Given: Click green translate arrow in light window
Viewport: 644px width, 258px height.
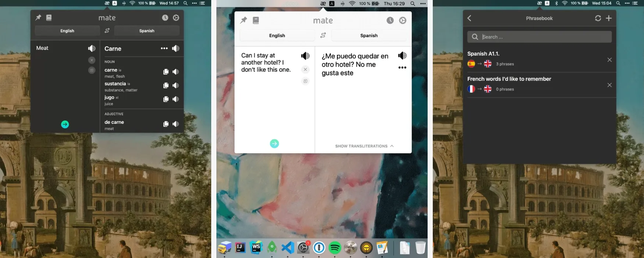Looking at the screenshot, I should pos(275,144).
